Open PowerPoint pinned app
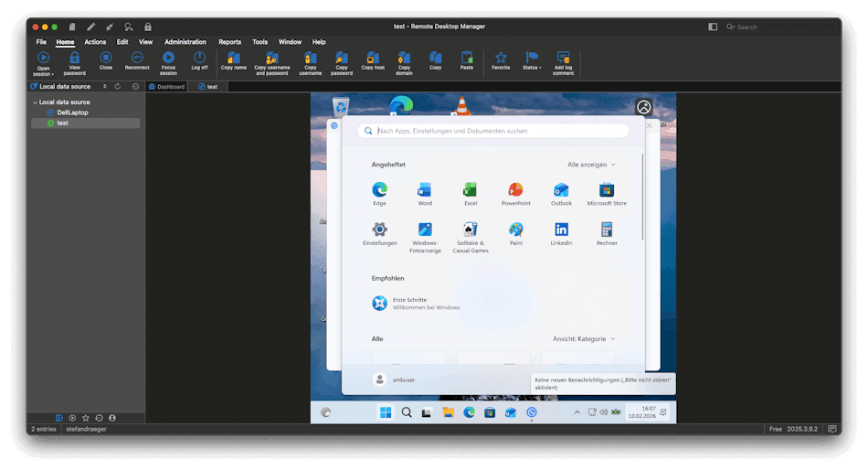This screenshot has width=868, height=470. [x=515, y=194]
